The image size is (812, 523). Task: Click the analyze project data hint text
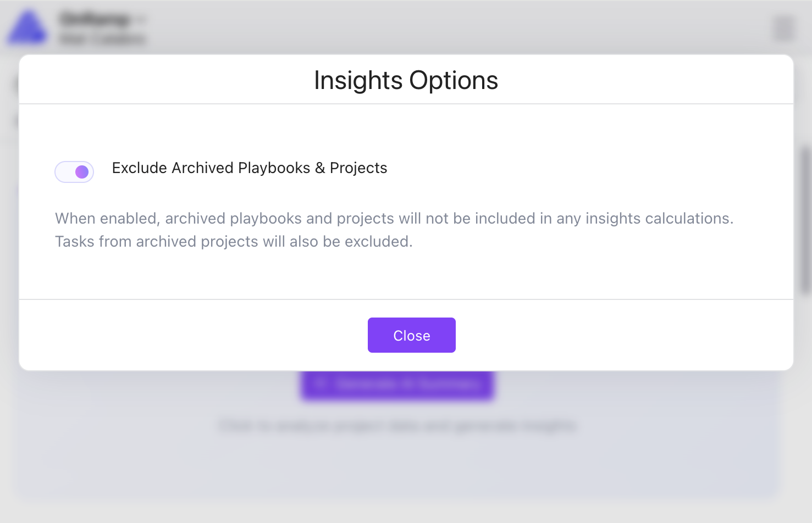click(399, 426)
